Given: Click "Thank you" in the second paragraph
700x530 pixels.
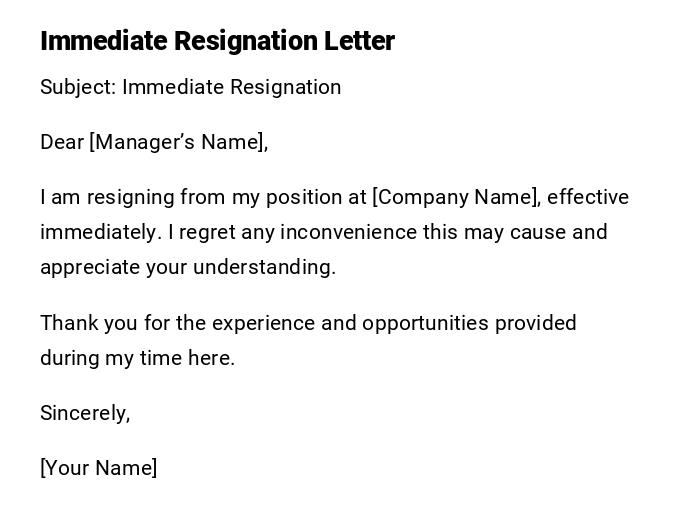Looking at the screenshot, I should tap(78, 323).
